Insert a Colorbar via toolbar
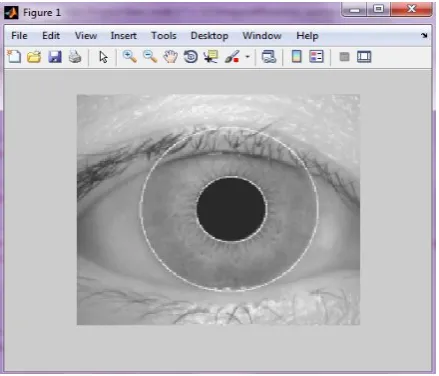439x376 pixels. coord(296,57)
